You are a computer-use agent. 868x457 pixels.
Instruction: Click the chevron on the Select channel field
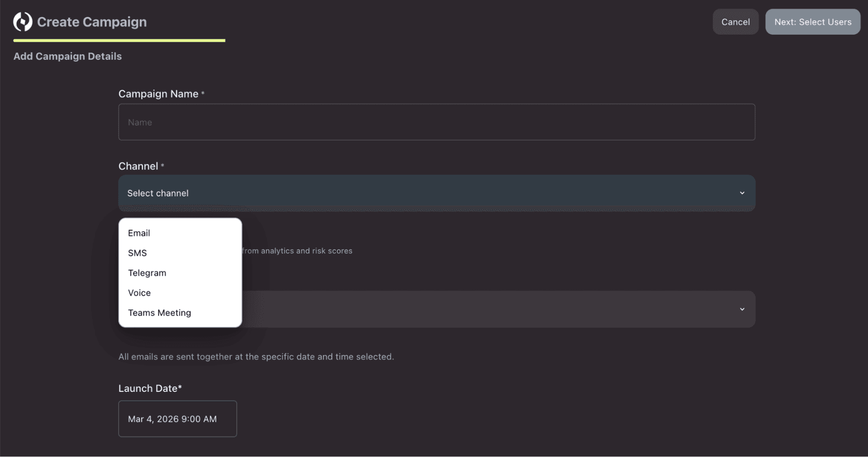742,193
